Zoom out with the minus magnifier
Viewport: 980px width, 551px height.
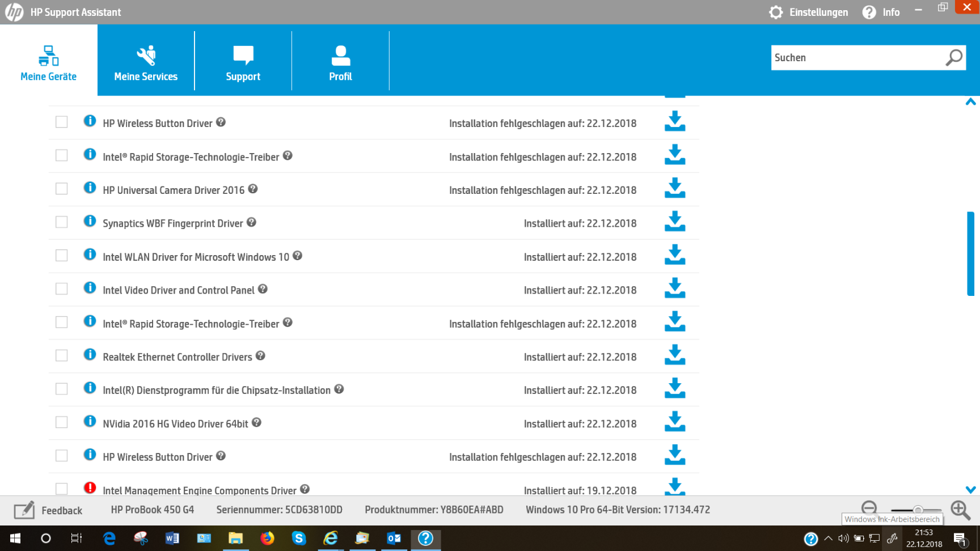coord(869,508)
